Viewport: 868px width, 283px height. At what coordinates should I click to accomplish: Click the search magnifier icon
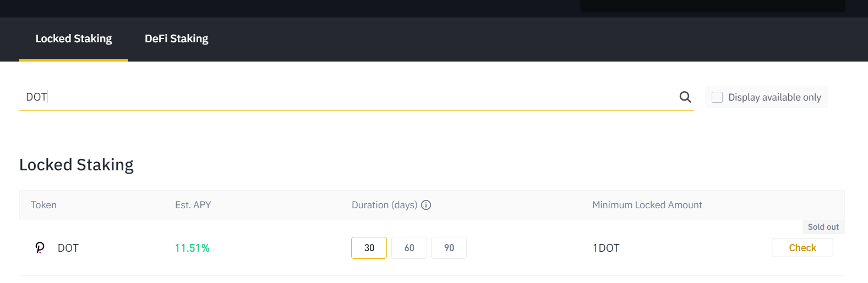coord(685,97)
